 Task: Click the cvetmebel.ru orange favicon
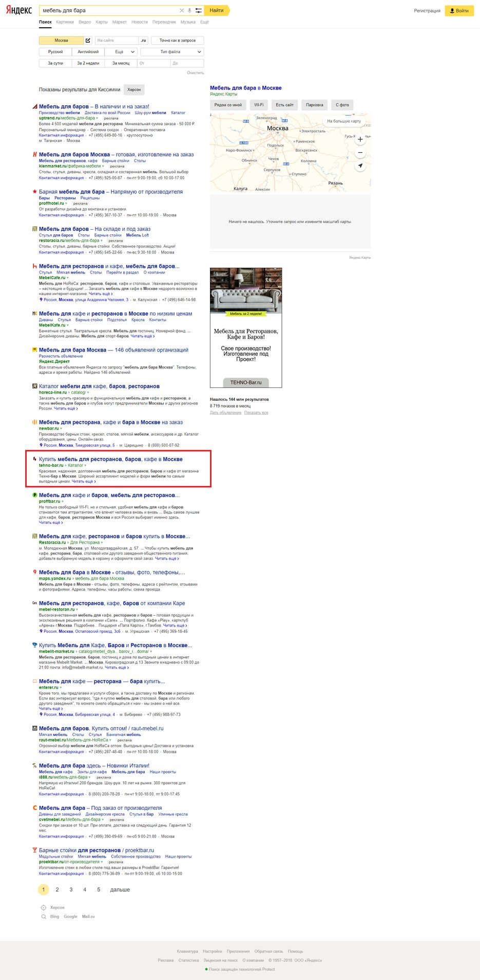pos(35,808)
